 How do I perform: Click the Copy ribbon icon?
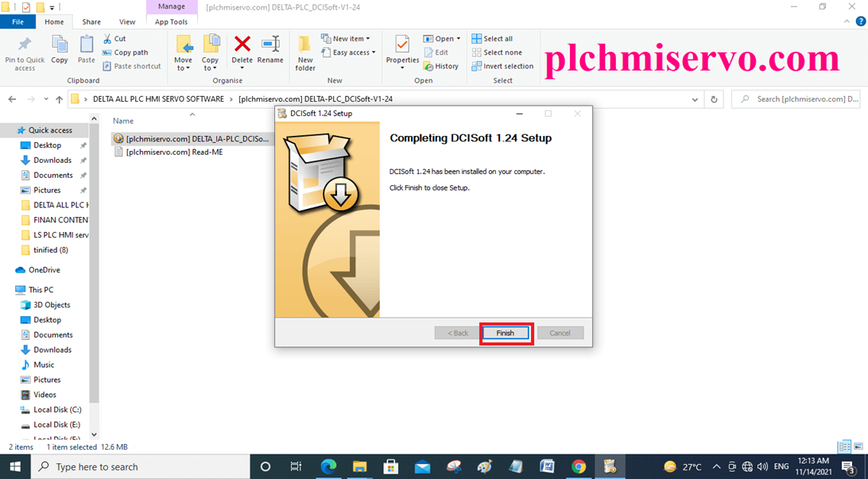click(x=60, y=50)
